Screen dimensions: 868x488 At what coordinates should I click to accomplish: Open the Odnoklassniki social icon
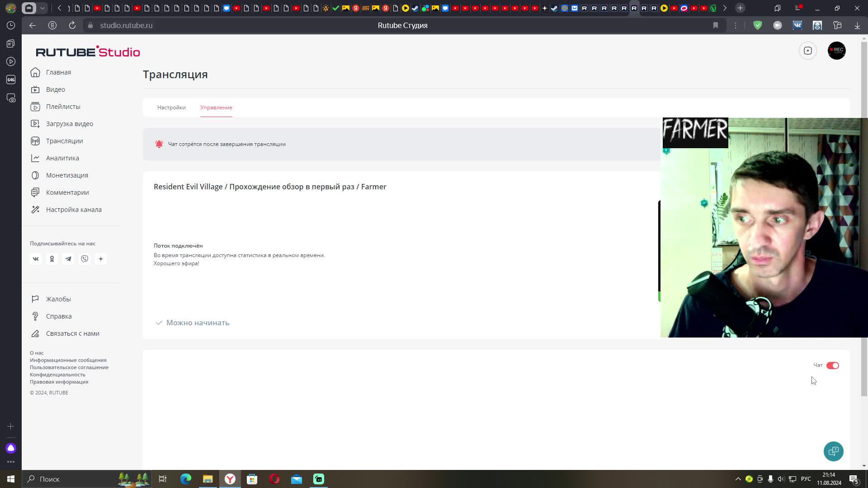[x=52, y=259]
